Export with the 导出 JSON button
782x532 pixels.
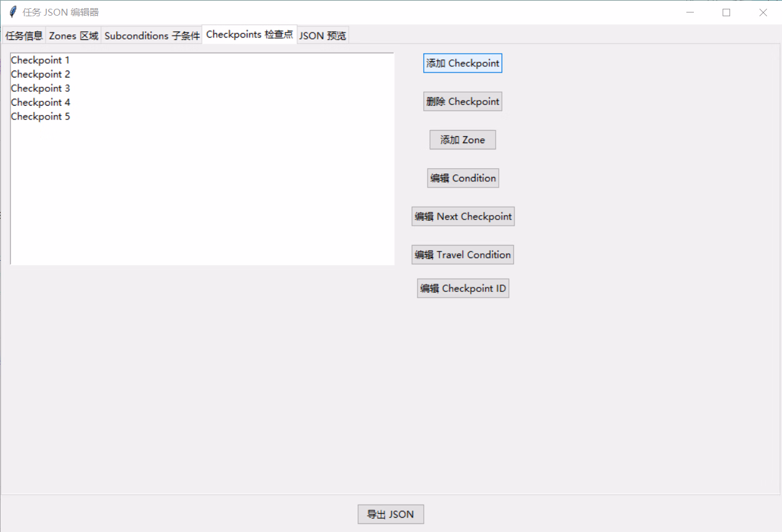point(391,514)
